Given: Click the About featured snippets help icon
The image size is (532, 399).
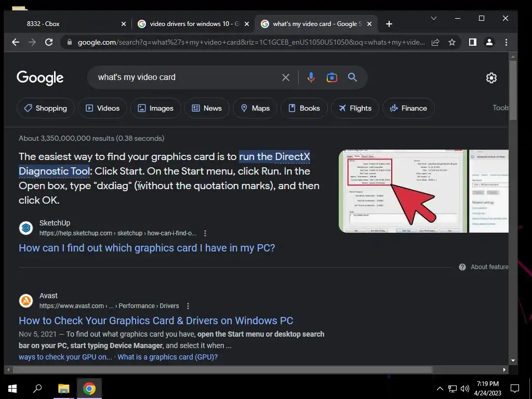Looking at the screenshot, I should pyautogui.click(x=462, y=267).
